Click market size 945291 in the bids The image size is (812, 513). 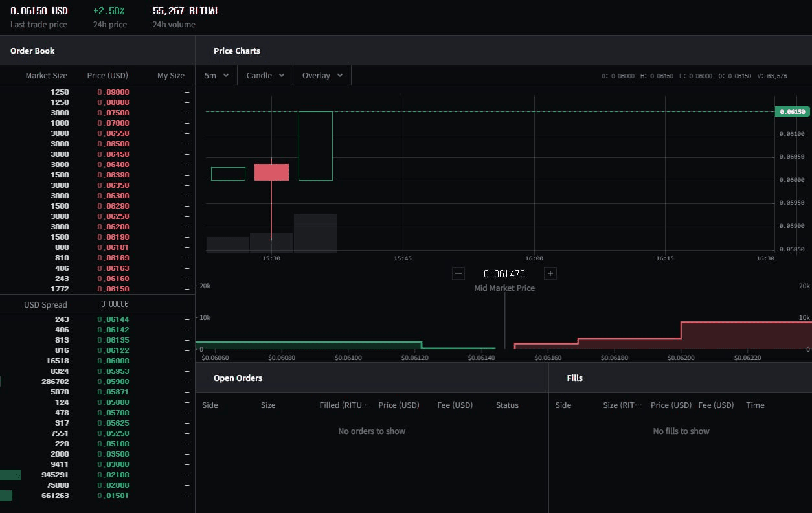55,475
